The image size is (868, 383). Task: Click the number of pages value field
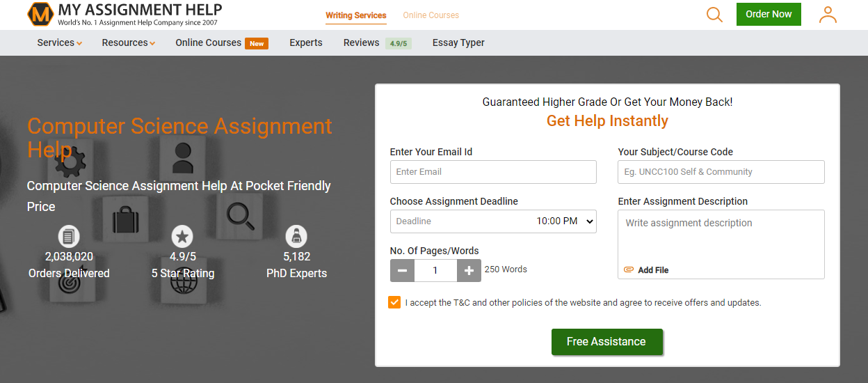pyautogui.click(x=435, y=271)
